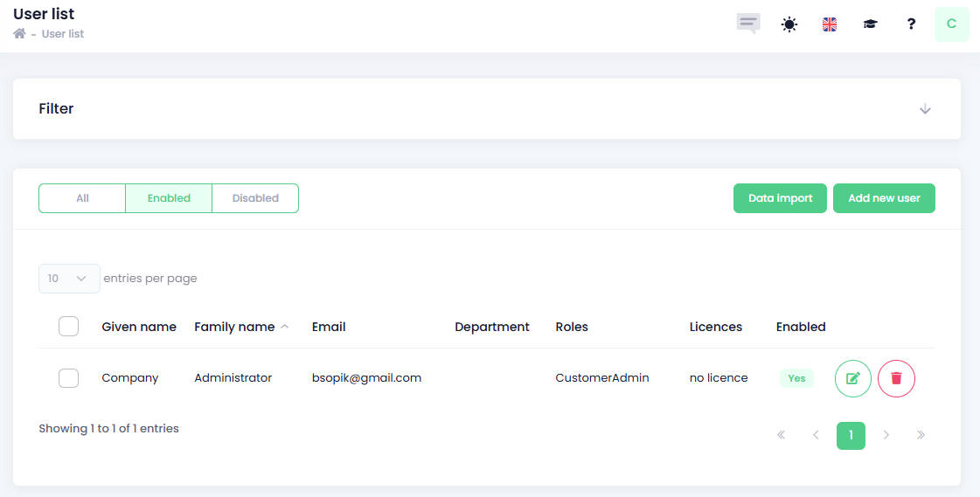
Task: Click the UK flag language icon
Action: [830, 24]
